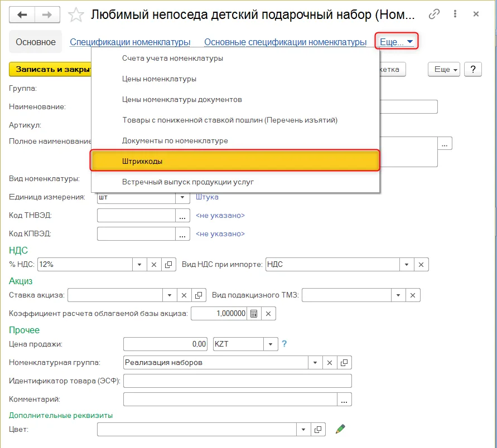The image size is (497, 448).
Task: Clear the Вид НДС при импорте field
Action: (x=421, y=264)
